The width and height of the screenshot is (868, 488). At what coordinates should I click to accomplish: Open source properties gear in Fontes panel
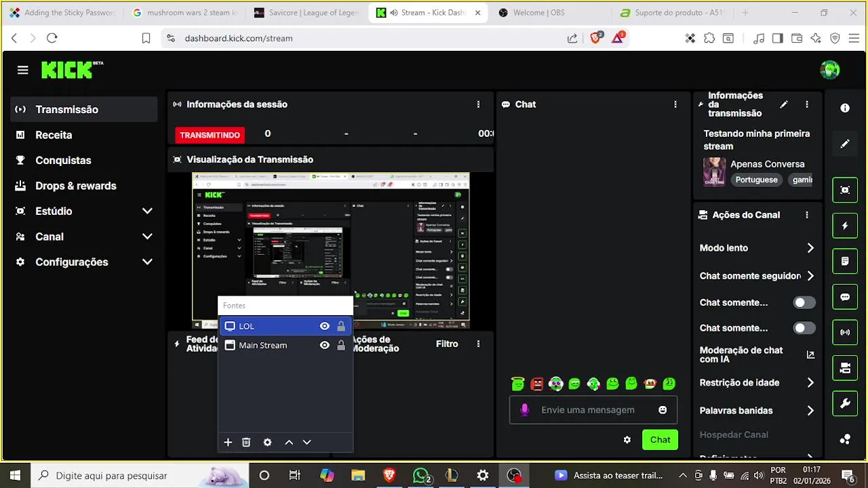(x=267, y=442)
